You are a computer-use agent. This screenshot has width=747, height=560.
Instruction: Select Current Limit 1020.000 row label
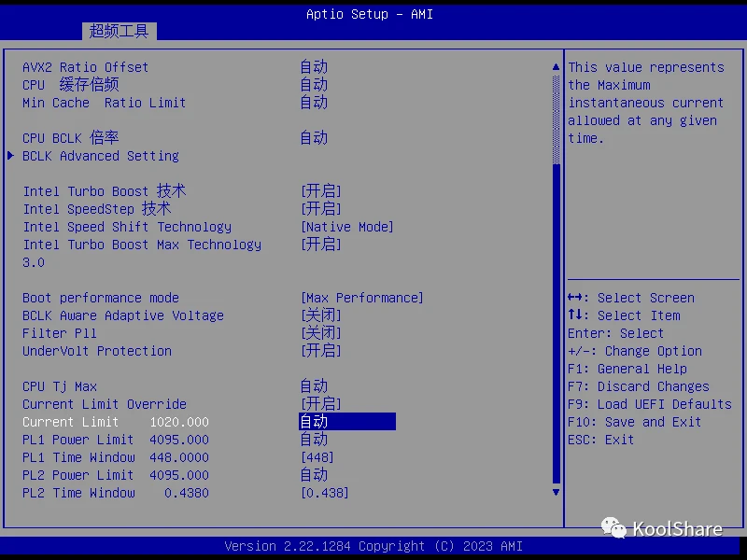coord(116,422)
